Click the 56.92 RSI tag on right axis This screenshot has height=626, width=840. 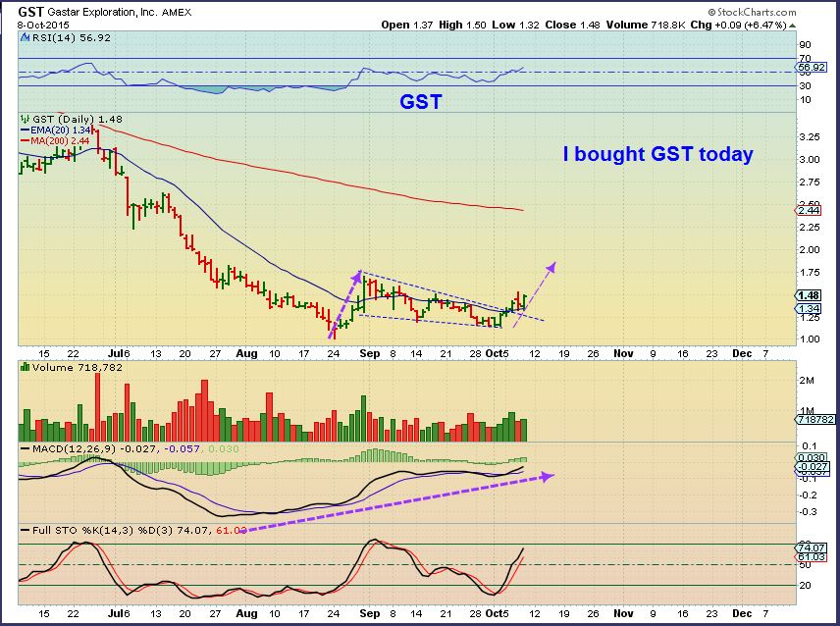click(812, 68)
